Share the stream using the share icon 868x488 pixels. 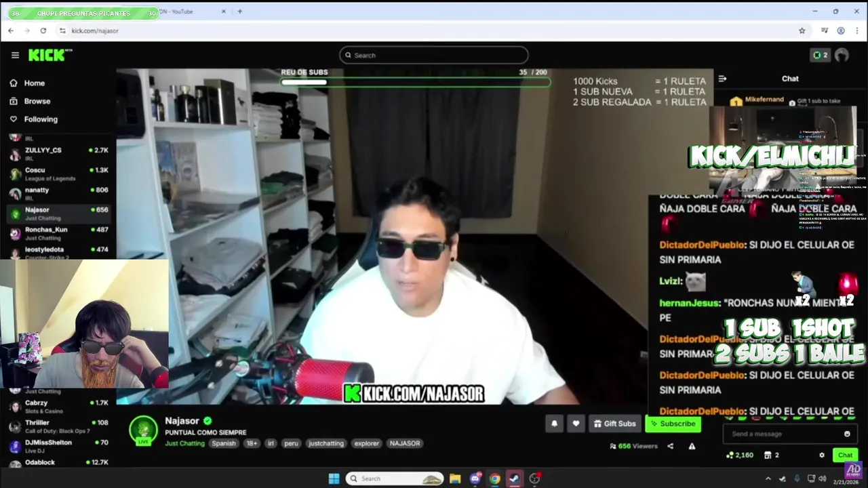[x=670, y=446]
